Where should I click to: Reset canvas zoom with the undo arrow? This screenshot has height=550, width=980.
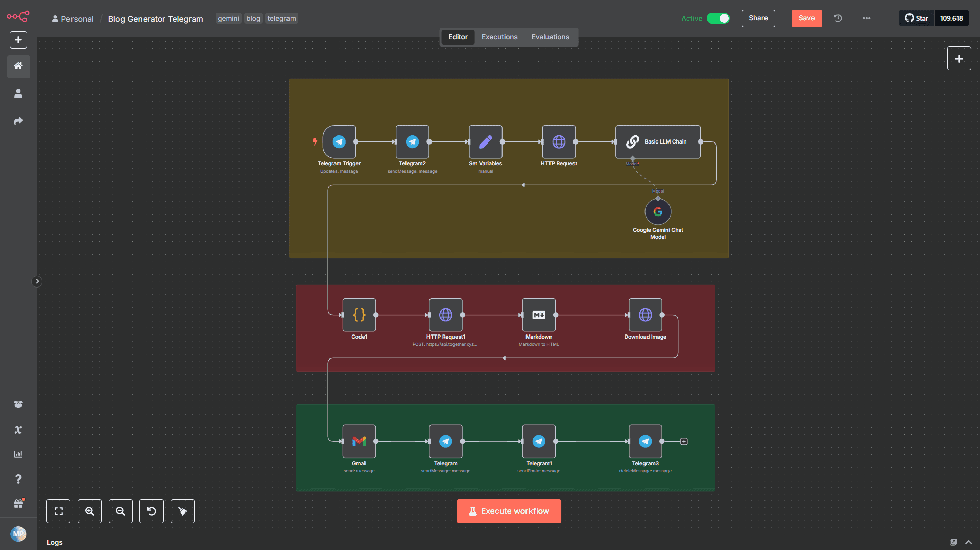tap(152, 511)
